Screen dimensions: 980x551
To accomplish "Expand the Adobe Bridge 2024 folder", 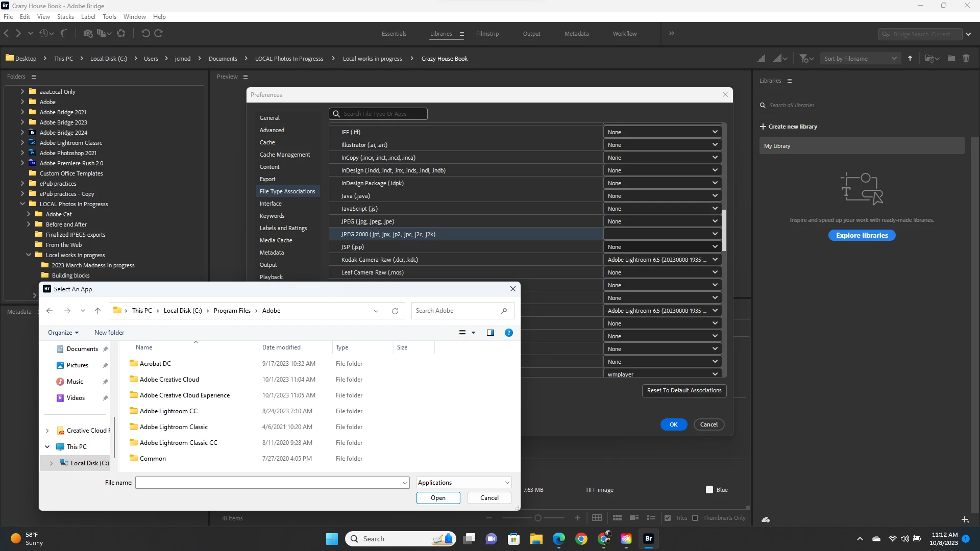I will [22, 133].
